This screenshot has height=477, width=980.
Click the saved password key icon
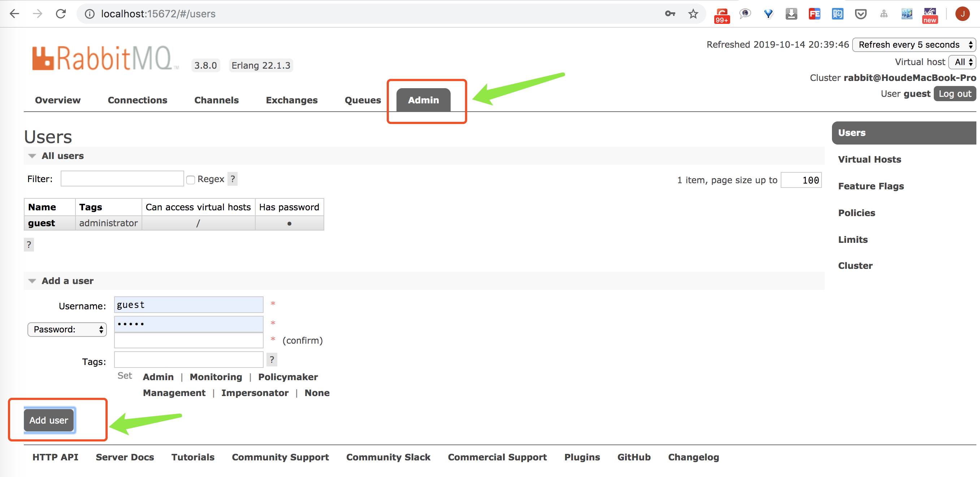[x=670, y=14]
